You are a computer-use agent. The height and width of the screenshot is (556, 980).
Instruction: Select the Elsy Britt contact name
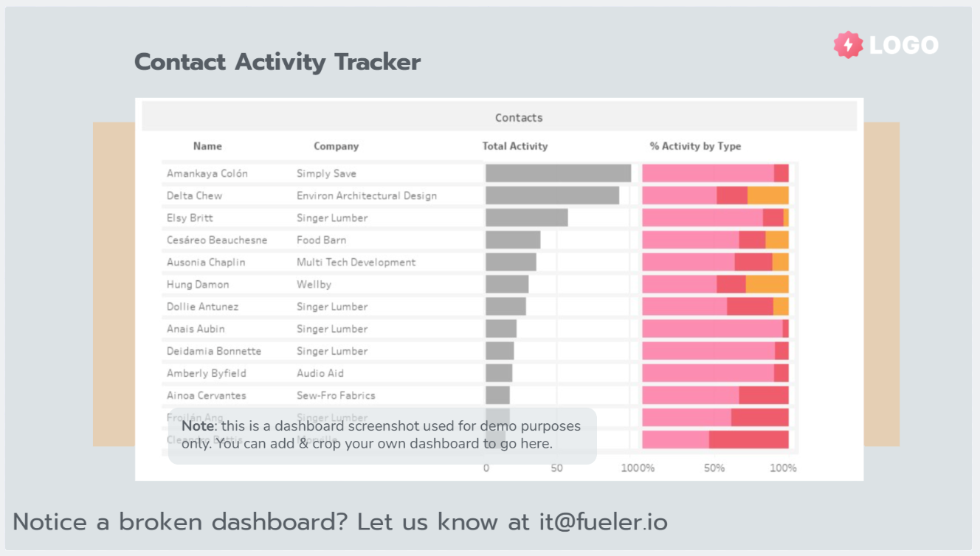190,218
